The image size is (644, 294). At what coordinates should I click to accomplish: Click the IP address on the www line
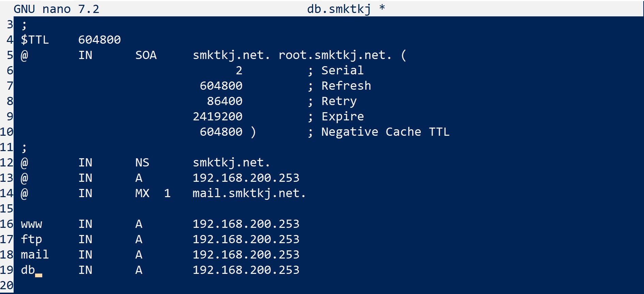coord(246,224)
